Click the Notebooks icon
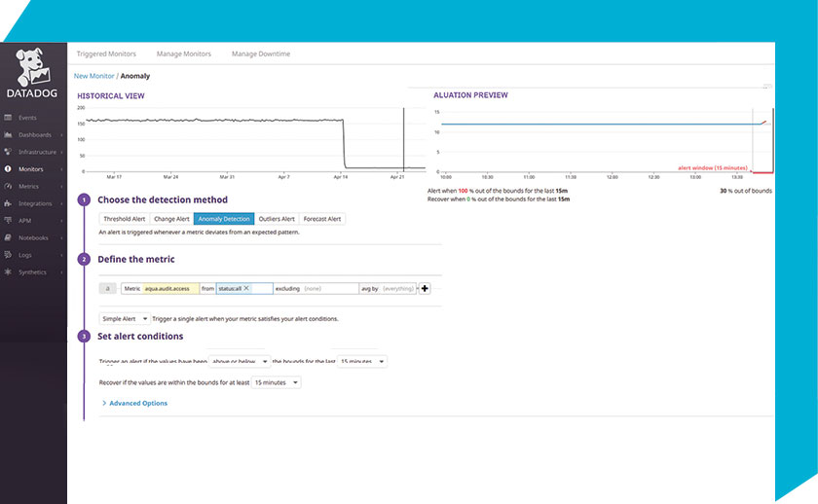Image resolution: width=818 pixels, height=504 pixels. click(x=8, y=238)
